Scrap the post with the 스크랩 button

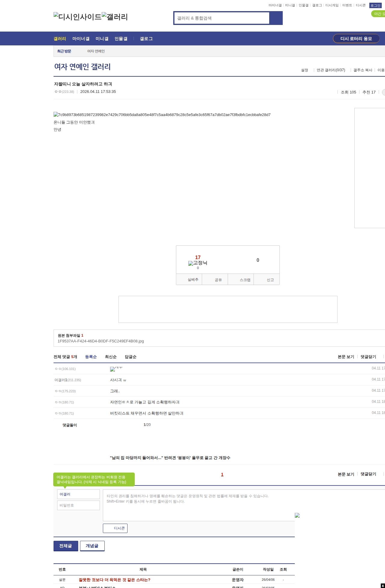point(241,280)
